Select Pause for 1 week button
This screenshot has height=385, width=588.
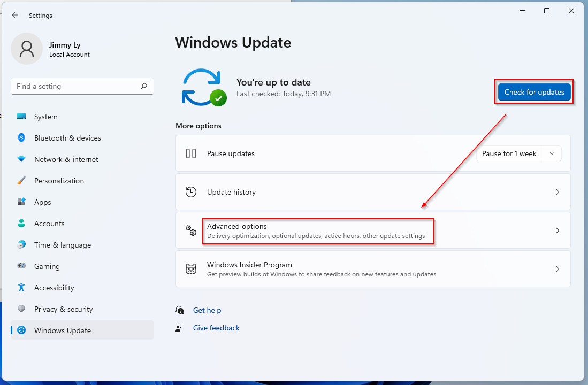pos(509,153)
